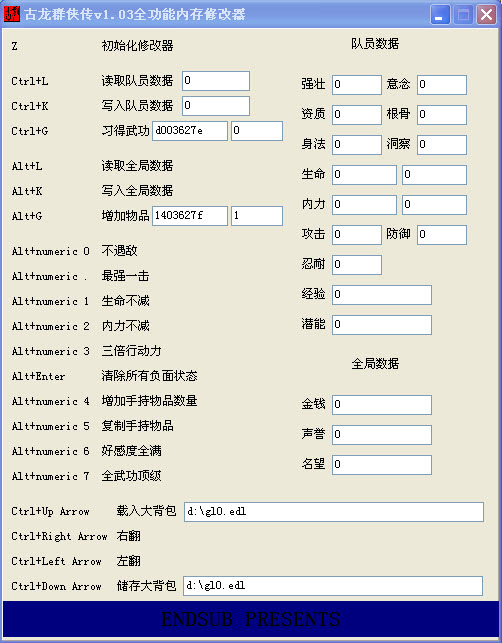Image resolution: width=502 pixels, height=643 pixels.
Task: Click the first 生命 value field
Action: 364,175
